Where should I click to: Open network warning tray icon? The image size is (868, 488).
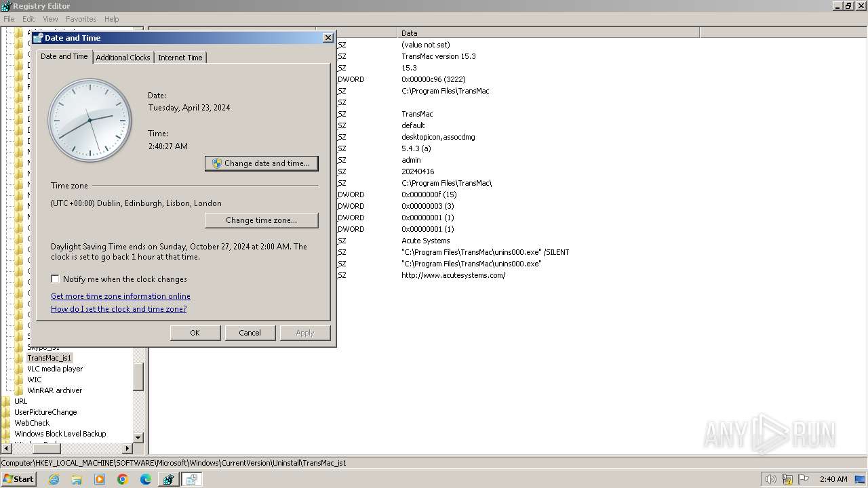click(787, 479)
